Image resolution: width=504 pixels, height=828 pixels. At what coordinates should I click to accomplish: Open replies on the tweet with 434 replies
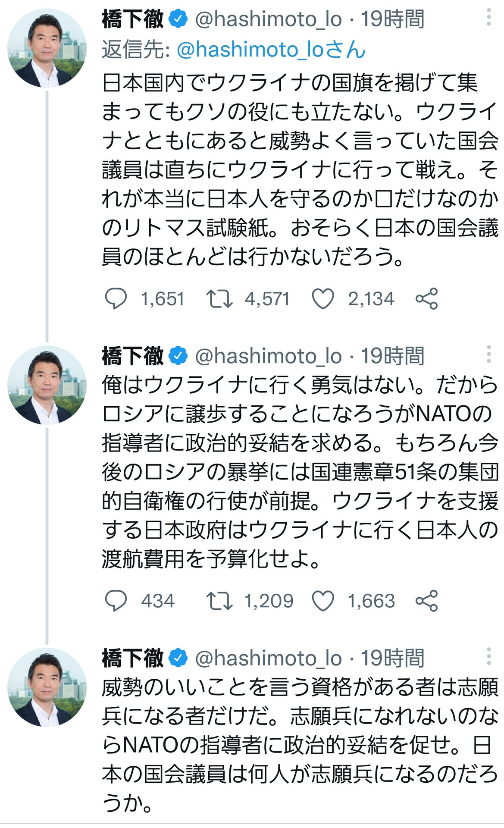coord(116,601)
